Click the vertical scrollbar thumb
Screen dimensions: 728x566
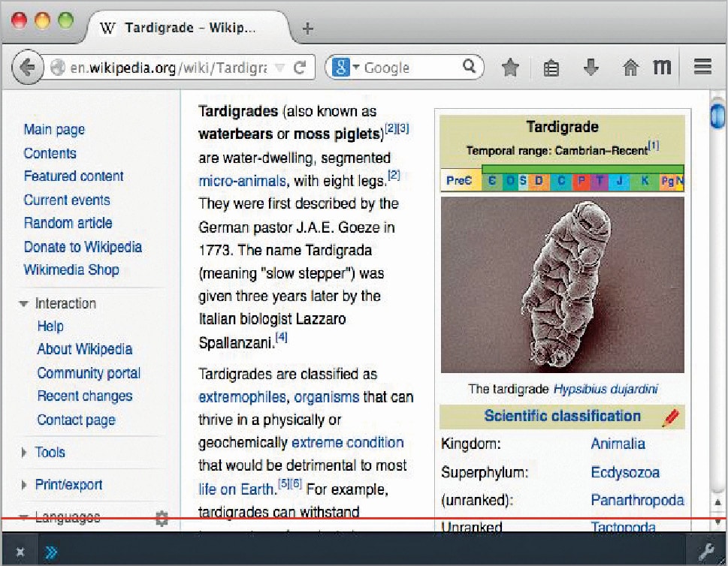pos(717,116)
